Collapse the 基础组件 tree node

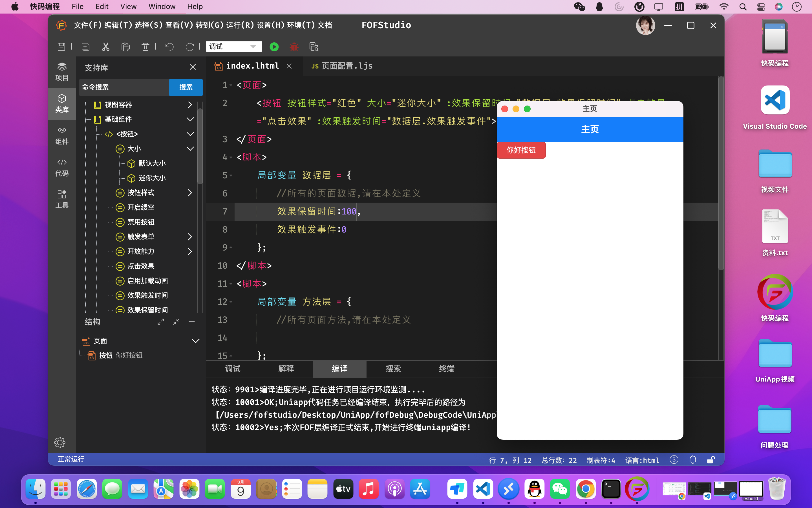click(190, 119)
